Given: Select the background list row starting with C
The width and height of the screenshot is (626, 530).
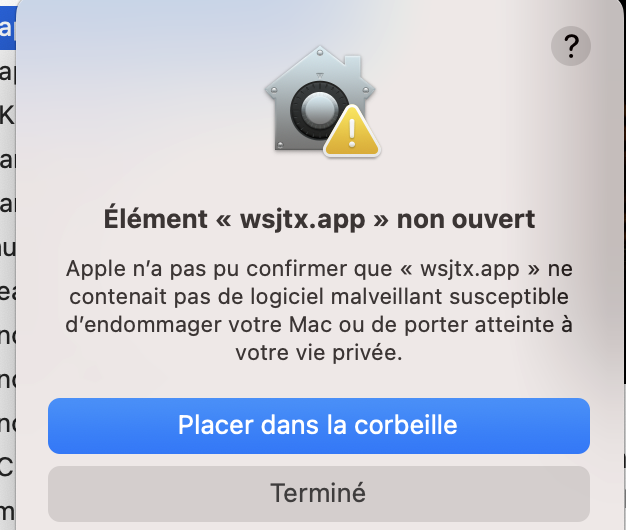Looking at the screenshot, I should click(x=8, y=467).
